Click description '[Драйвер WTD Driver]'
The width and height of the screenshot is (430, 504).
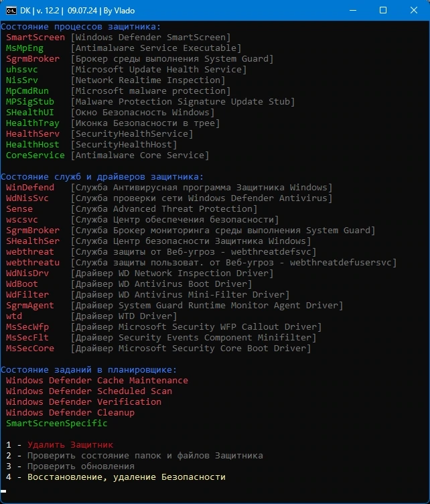[124, 316]
